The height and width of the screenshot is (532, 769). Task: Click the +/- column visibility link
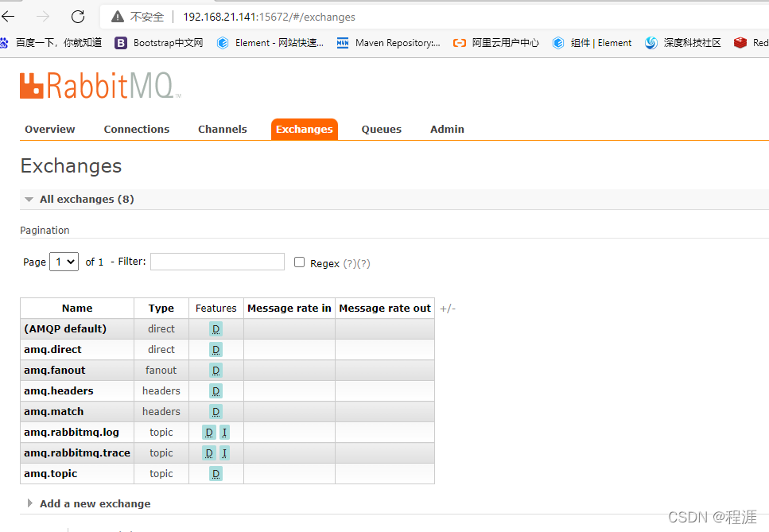click(x=447, y=308)
